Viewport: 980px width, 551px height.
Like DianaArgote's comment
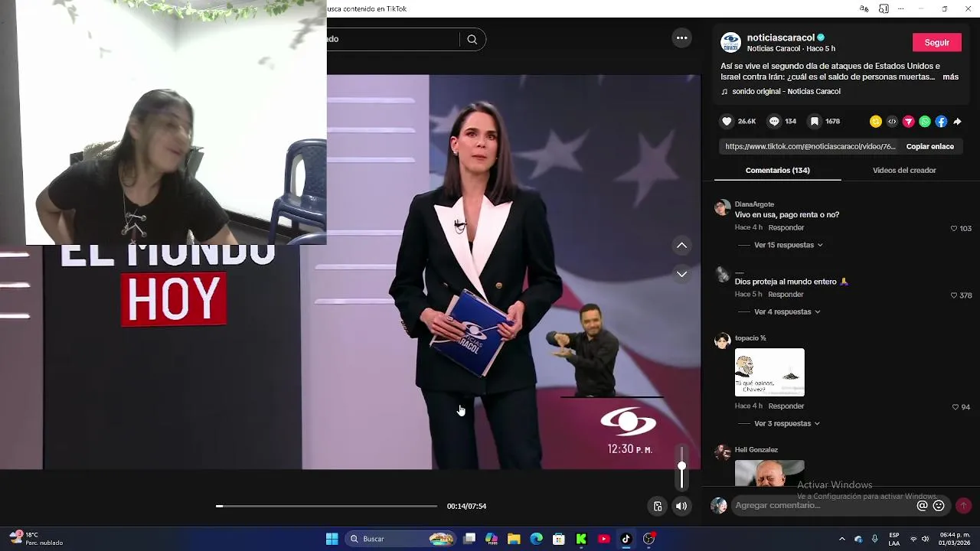coord(954,228)
